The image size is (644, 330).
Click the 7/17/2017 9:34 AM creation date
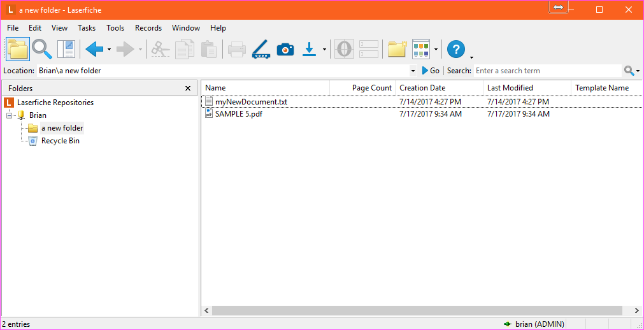click(x=431, y=114)
